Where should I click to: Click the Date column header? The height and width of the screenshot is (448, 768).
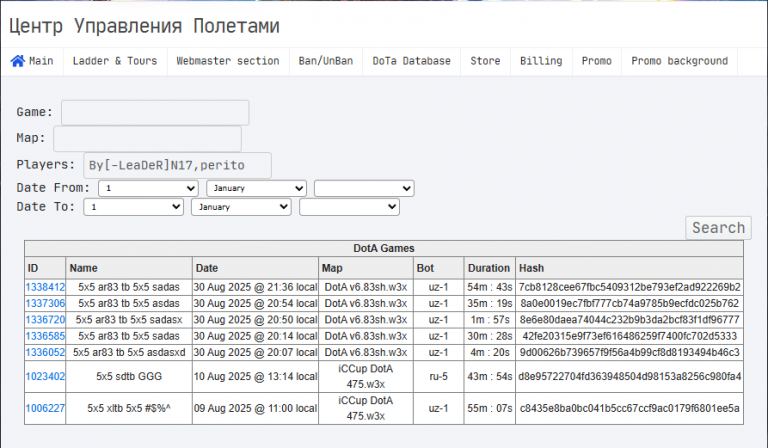[x=255, y=268]
